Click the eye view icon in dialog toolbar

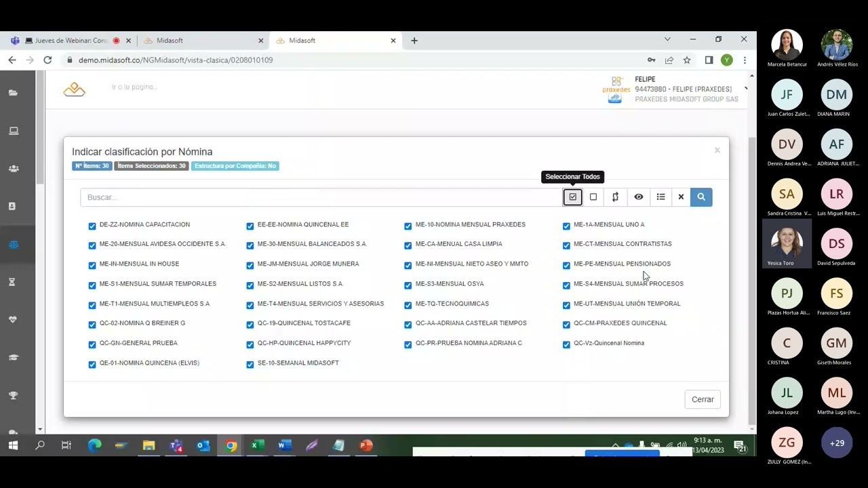point(639,197)
